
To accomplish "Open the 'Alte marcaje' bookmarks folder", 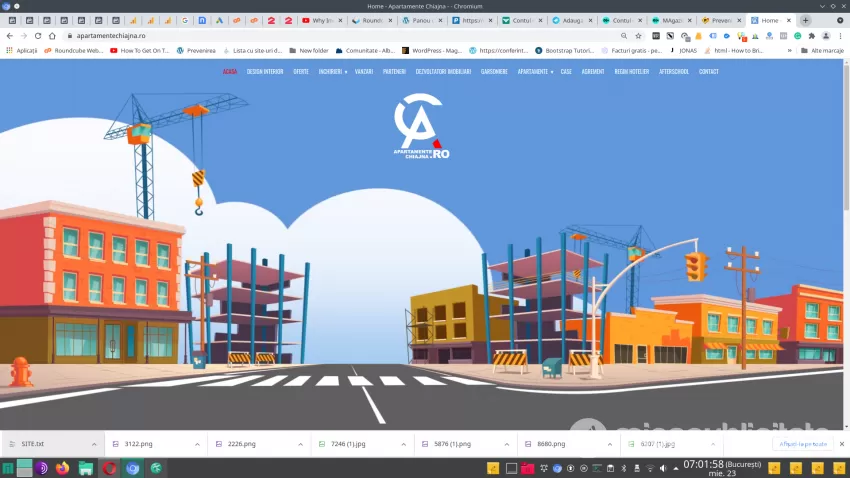I will pos(822,50).
